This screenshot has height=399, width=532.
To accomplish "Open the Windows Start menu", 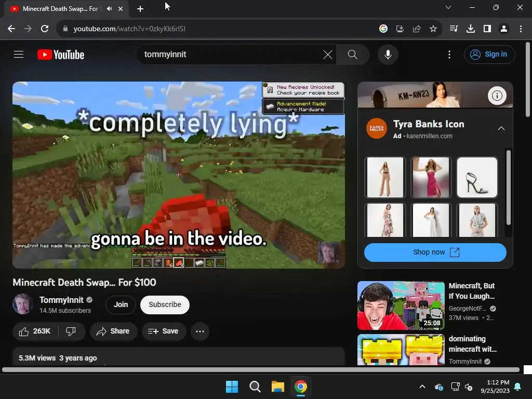I will point(232,387).
